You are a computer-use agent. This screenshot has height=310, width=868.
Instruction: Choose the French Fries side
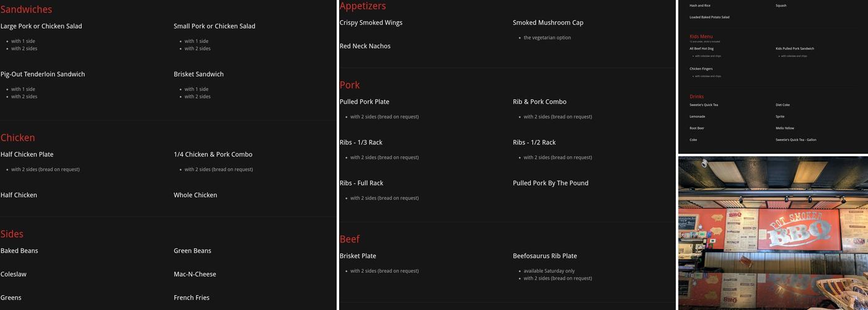tap(192, 298)
